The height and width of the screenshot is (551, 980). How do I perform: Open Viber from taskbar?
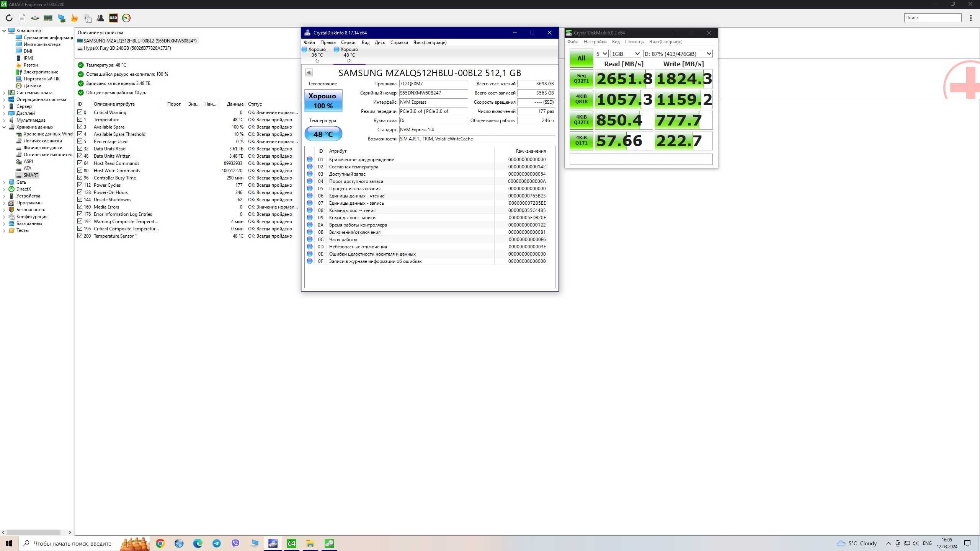[235, 543]
